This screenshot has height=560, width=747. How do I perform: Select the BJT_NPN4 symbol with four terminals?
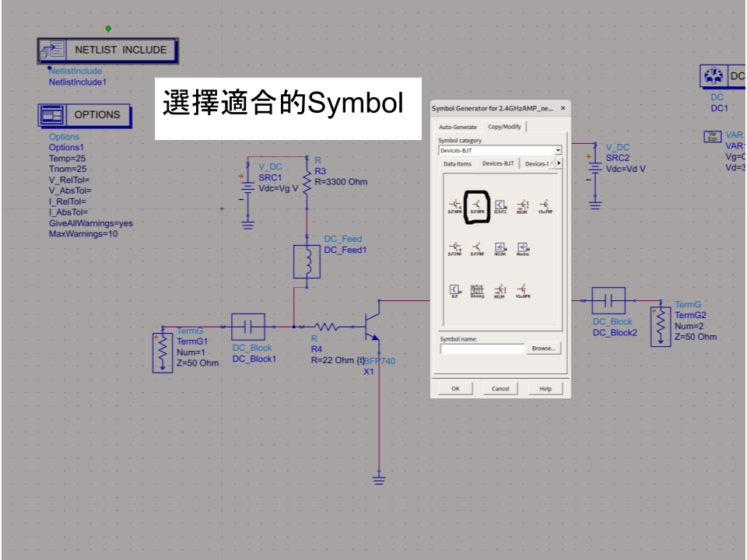(455, 205)
